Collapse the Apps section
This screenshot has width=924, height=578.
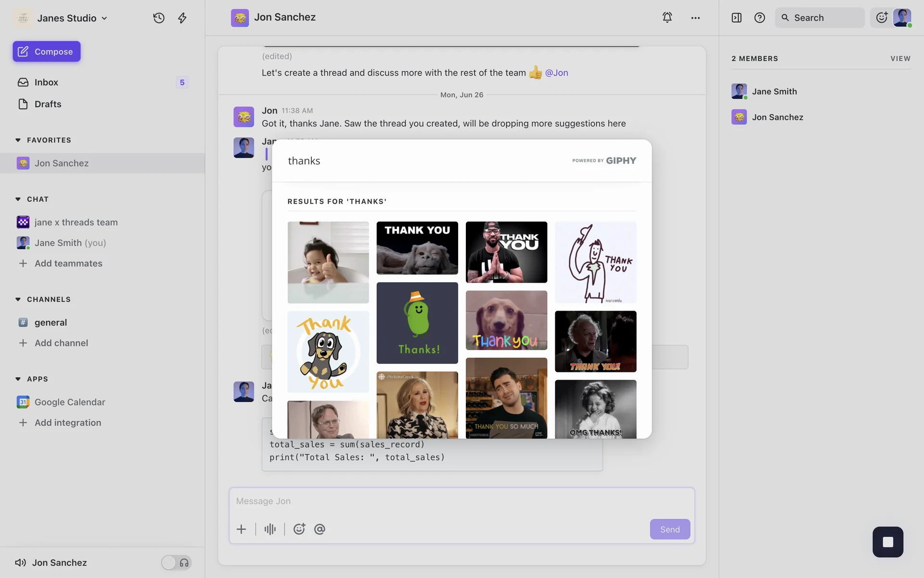click(x=18, y=379)
